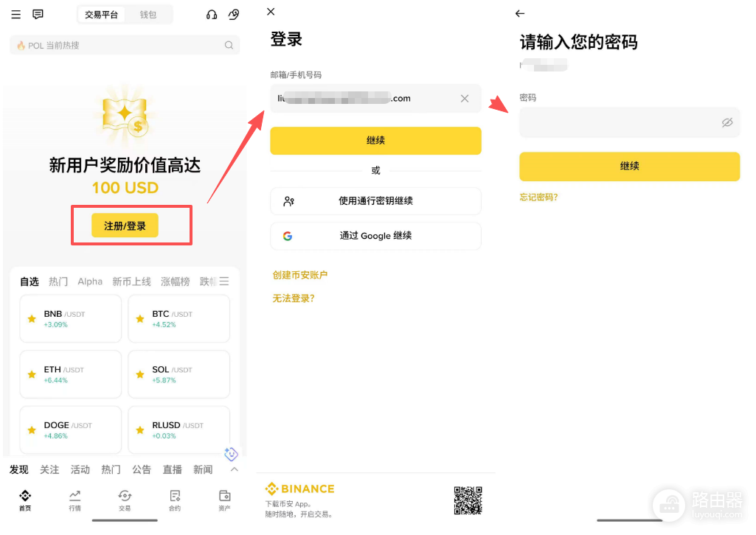Go to 交易 in bottom navigation
The height and width of the screenshot is (535, 756).
coord(125,500)
